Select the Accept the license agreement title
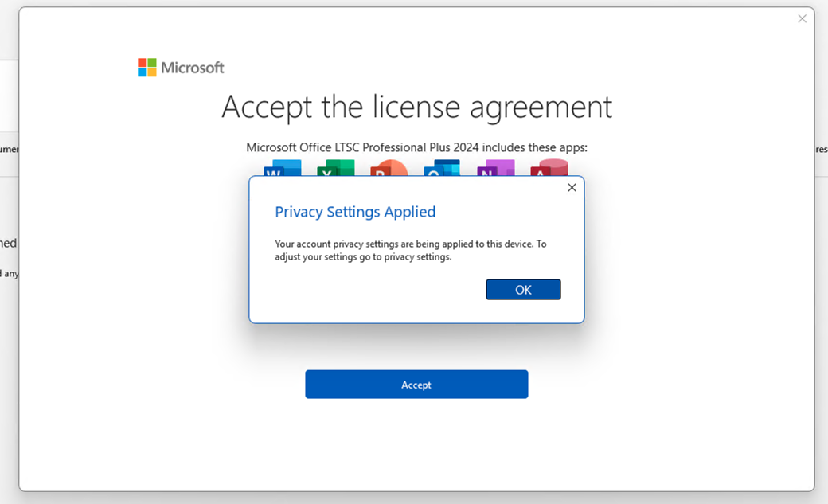 click(416, 107)
